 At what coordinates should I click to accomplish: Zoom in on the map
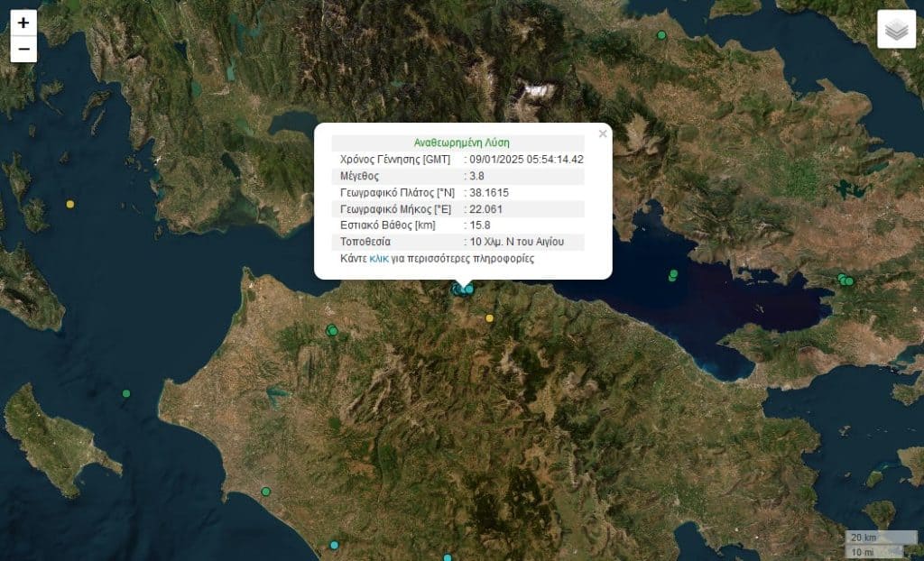click(23, 23)
